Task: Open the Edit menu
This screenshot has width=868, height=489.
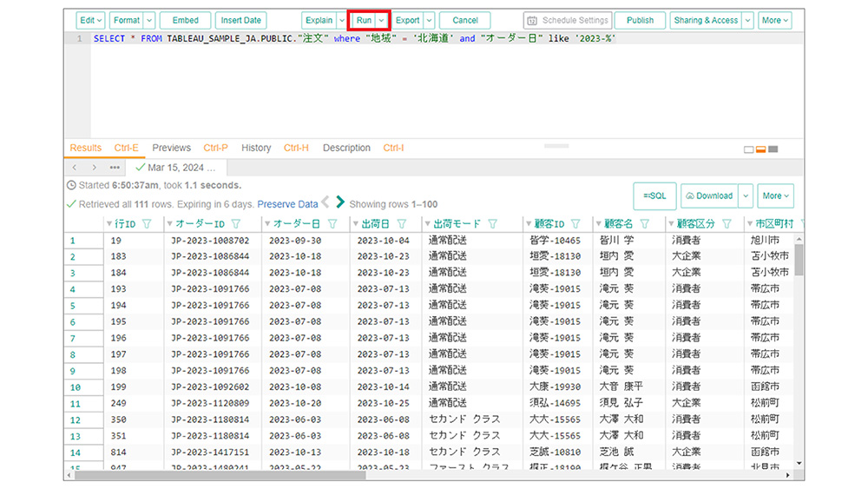Action: (91, 21)
